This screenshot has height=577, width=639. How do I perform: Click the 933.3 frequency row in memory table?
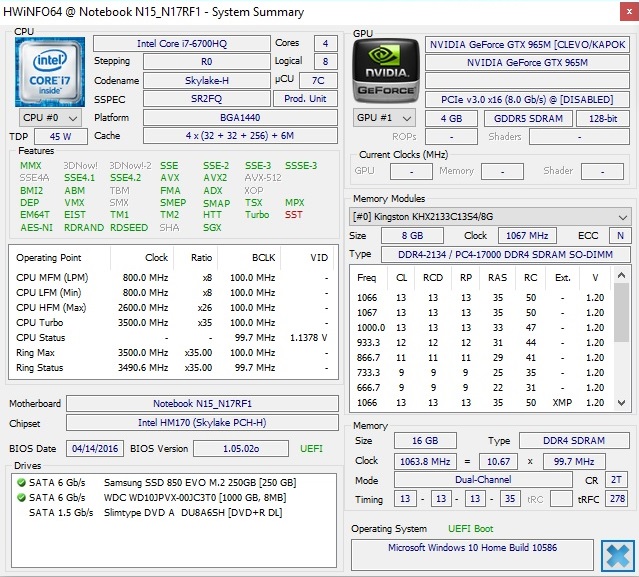pos(481,343)
